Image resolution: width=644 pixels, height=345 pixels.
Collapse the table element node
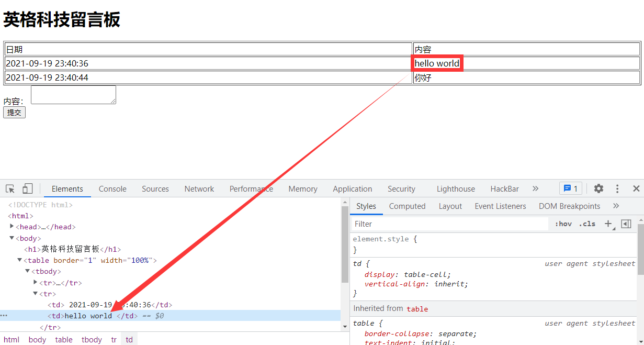coord(20,260)
